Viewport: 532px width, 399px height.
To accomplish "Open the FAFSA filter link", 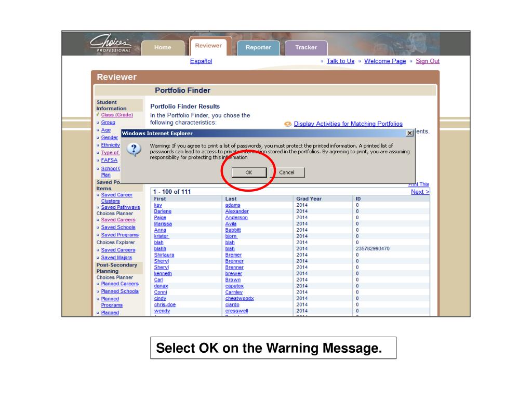I will point(109,160).
